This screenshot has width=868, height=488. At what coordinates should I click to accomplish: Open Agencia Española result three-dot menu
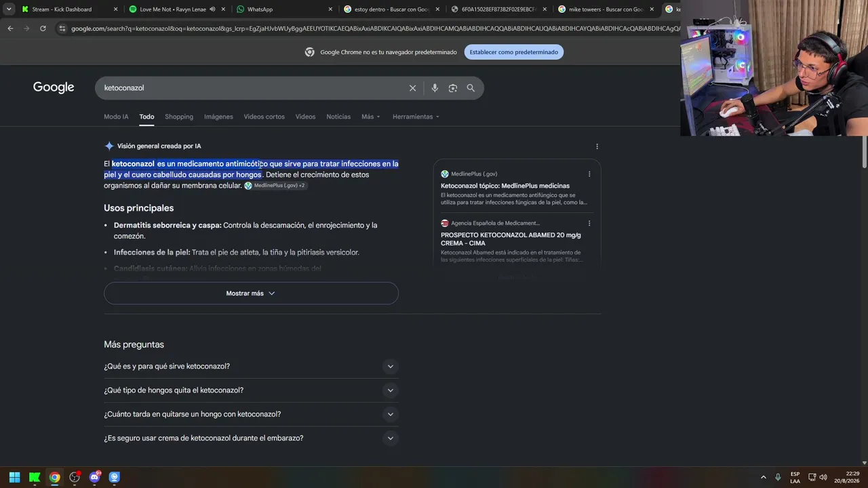coord(589,223)
